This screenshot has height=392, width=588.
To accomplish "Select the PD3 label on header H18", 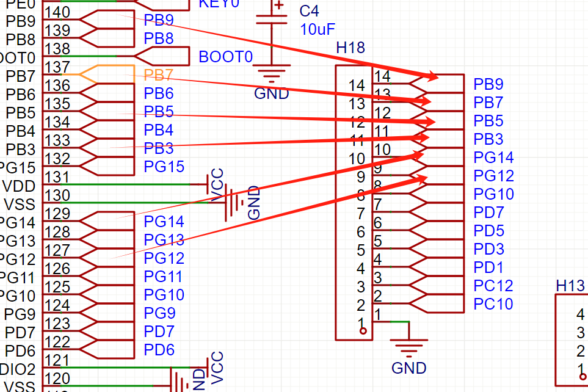I will 488,249.
